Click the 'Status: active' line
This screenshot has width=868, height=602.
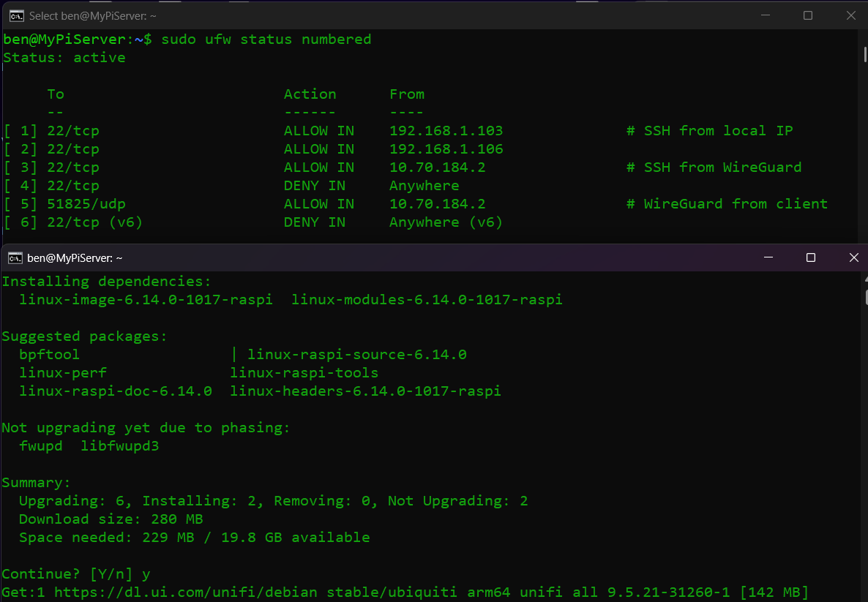62,57
